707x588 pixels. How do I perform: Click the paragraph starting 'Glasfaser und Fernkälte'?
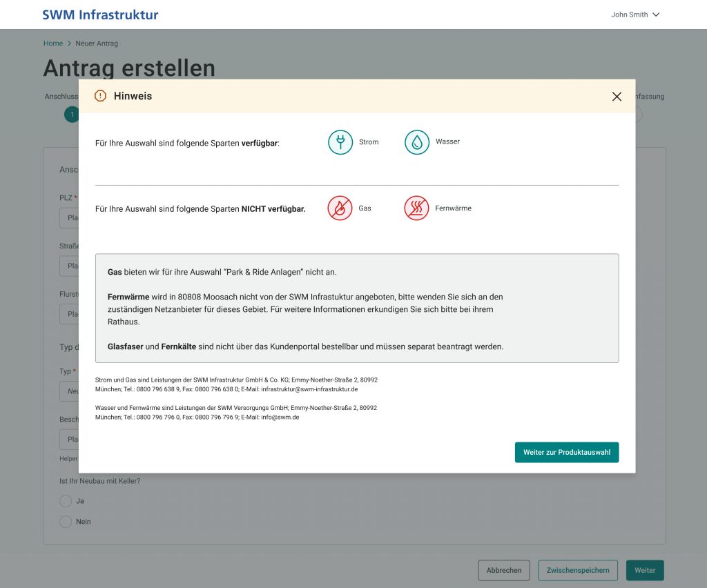coord(305,346)
